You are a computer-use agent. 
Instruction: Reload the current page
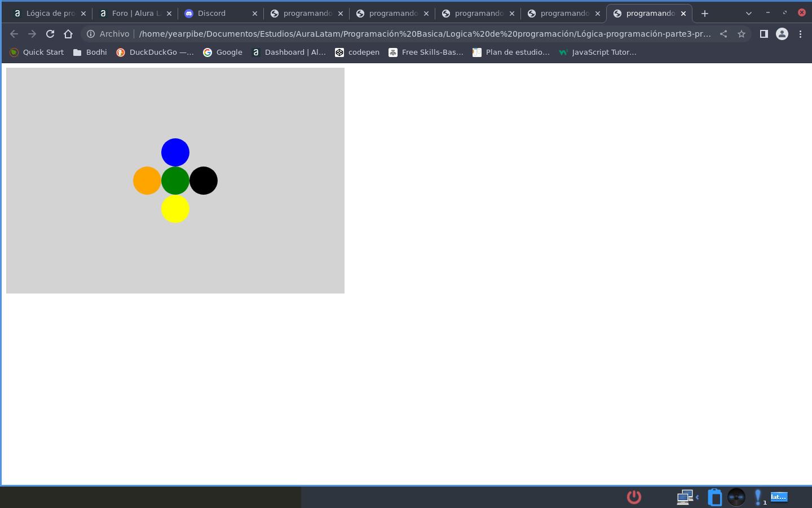pos(50,34)
